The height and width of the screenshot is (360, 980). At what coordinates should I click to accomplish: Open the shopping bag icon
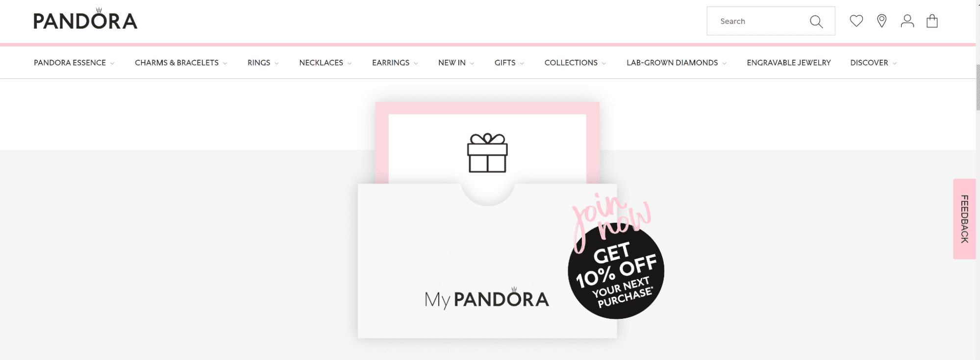point(932,21)
